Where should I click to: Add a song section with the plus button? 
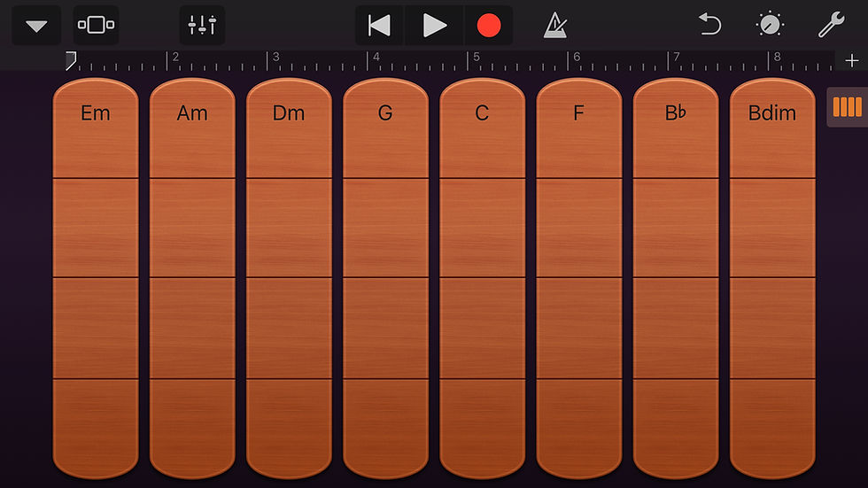click(852, 60)
